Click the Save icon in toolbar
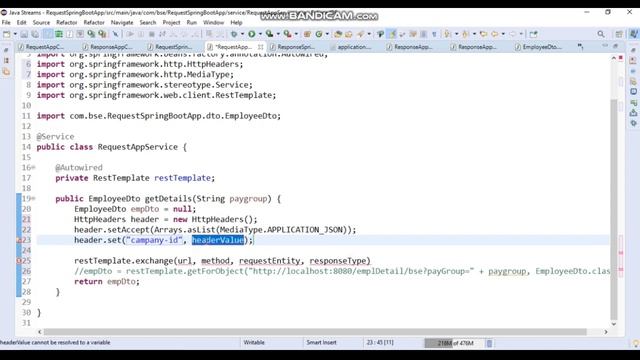 [x=24, y=34]
